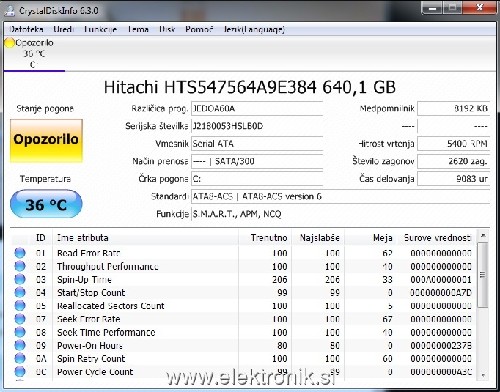Click the ID column header

point(41,238)
